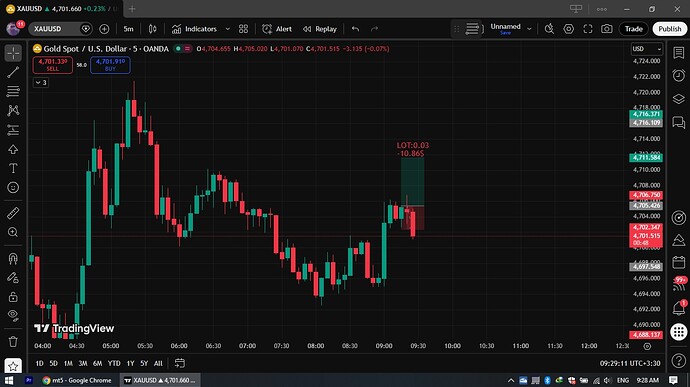Open the apps grid button
This screenshot has width=690, height=387.
(679, 332)
